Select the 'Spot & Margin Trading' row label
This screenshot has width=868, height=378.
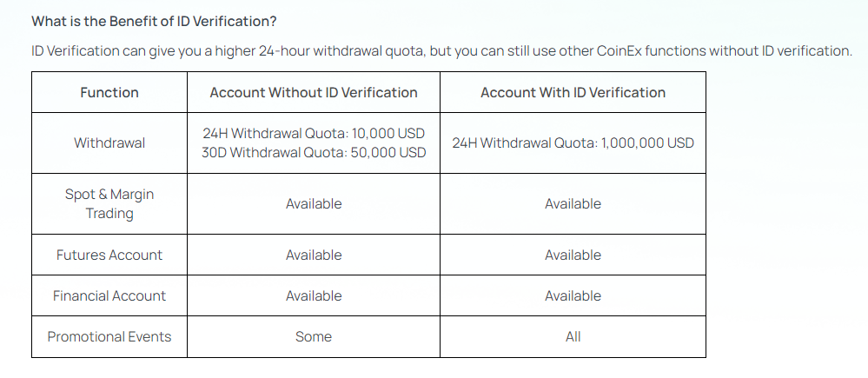point(109,203)
